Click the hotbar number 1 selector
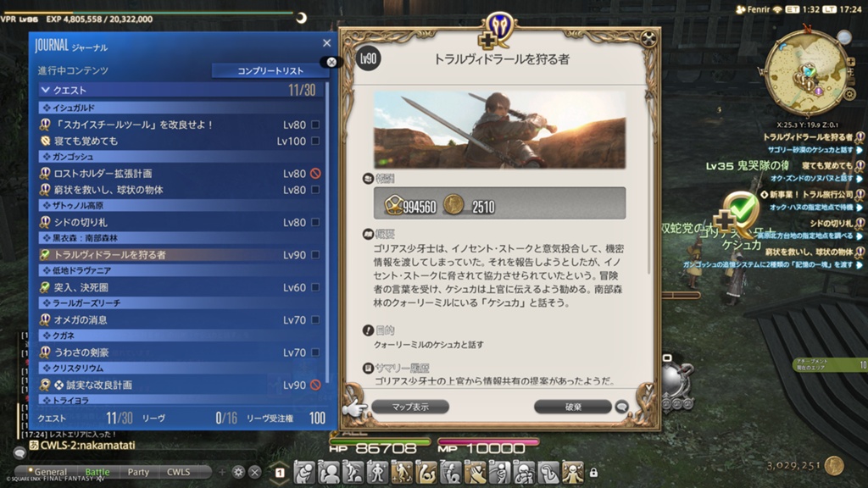Viewport: 868px width, 488px height. (x=280, y=473)
